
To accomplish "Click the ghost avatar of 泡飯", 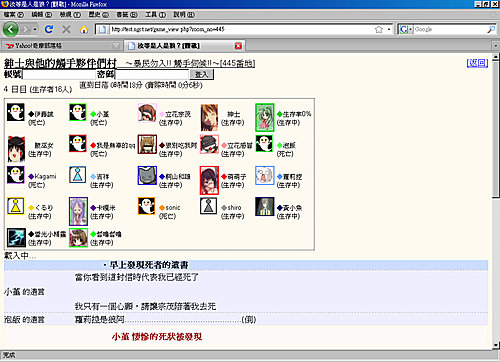I will (264, 143).
